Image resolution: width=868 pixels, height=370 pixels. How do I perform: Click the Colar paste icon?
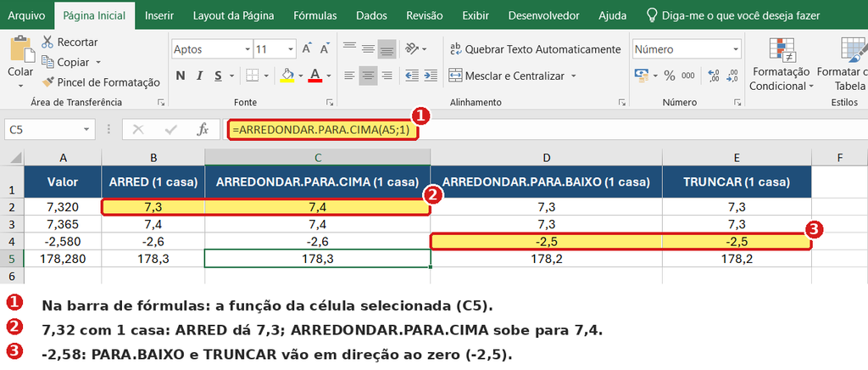point(22,48)
